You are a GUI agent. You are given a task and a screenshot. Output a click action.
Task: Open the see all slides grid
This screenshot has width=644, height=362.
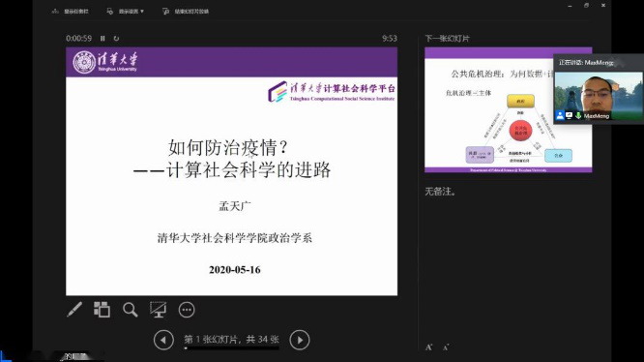click(102, 310)
